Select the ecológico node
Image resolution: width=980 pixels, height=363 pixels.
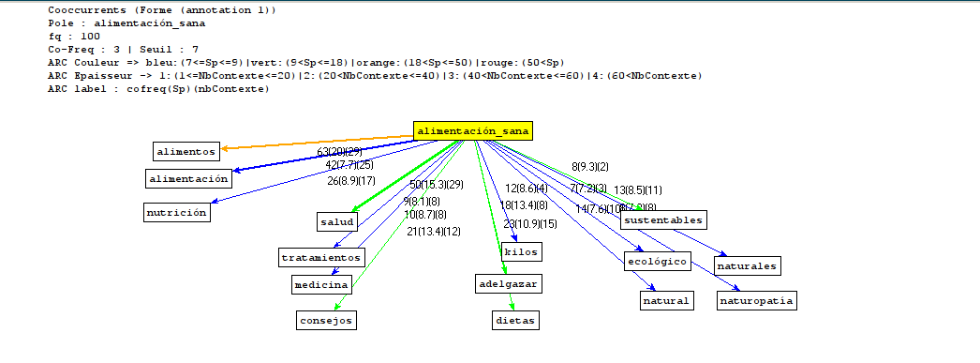coord(657,261)
